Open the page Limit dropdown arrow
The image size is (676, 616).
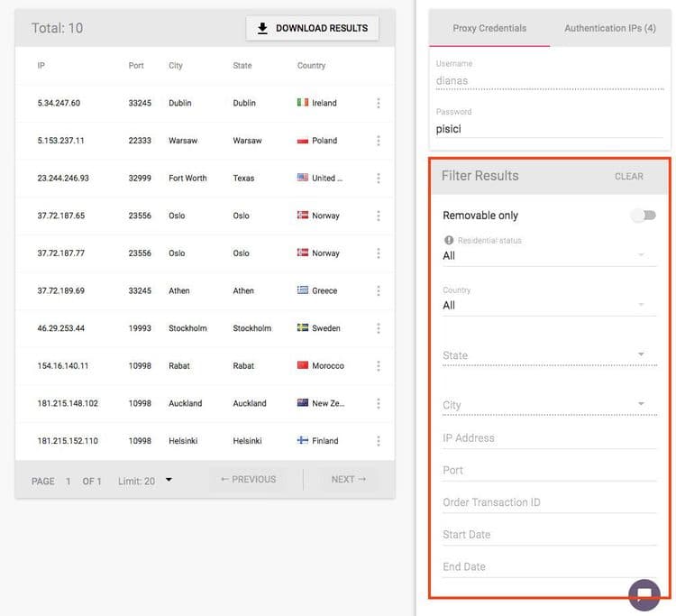(x=169, y=480)
